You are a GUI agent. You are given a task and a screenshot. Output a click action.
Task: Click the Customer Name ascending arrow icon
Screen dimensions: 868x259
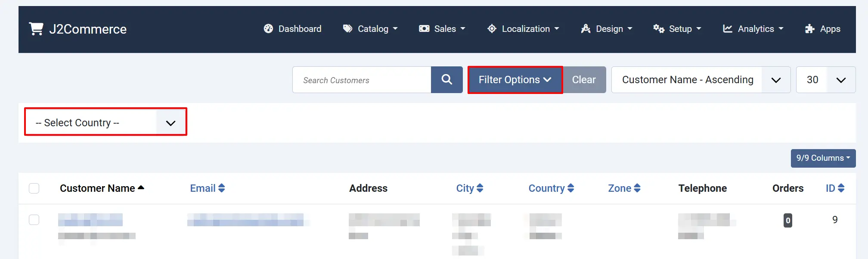[141, 188]
